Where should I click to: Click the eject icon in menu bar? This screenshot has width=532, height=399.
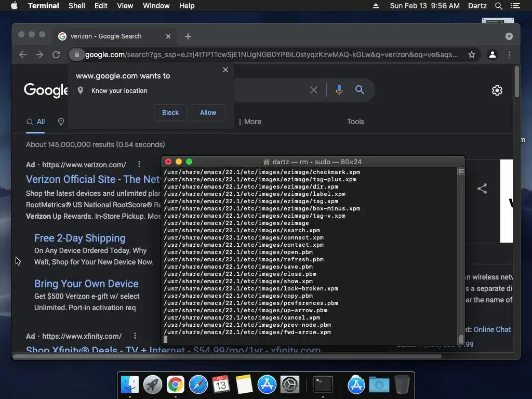tap(376, 6)
